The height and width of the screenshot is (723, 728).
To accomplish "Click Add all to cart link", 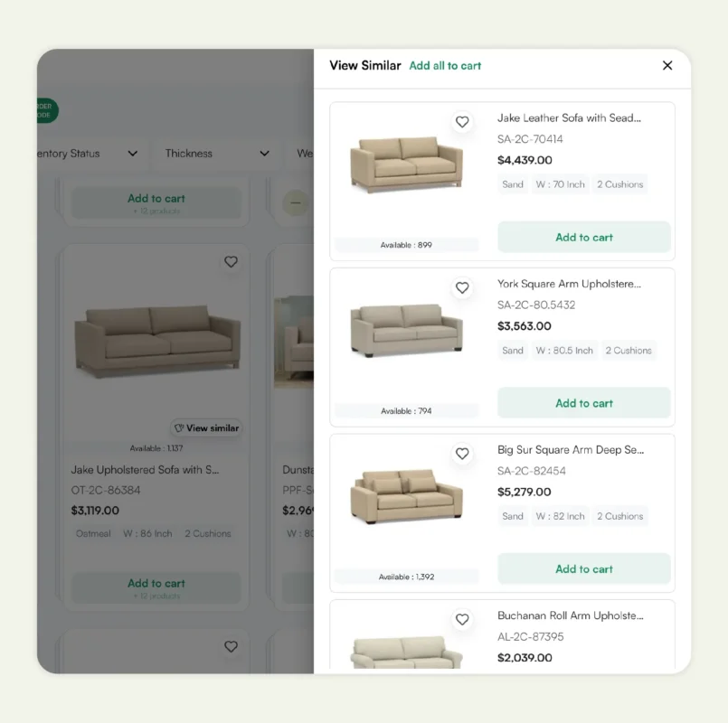I will [x=445, y=66].
